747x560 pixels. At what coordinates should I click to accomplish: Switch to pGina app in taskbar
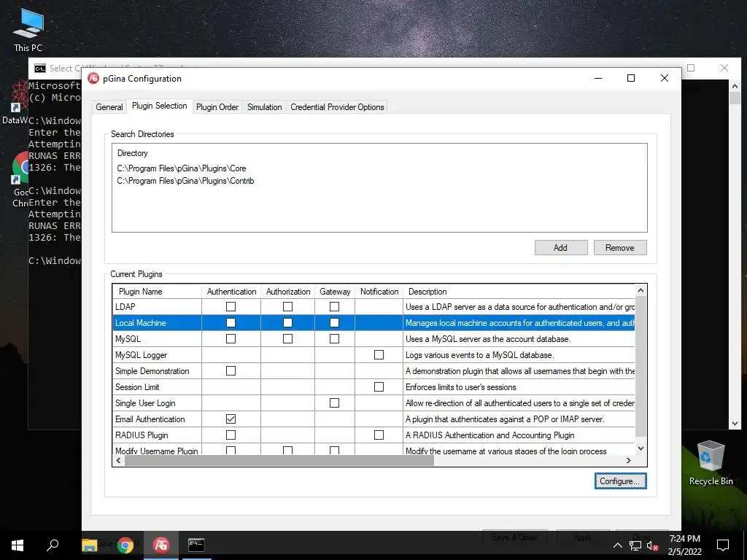[x=161, y=545]
